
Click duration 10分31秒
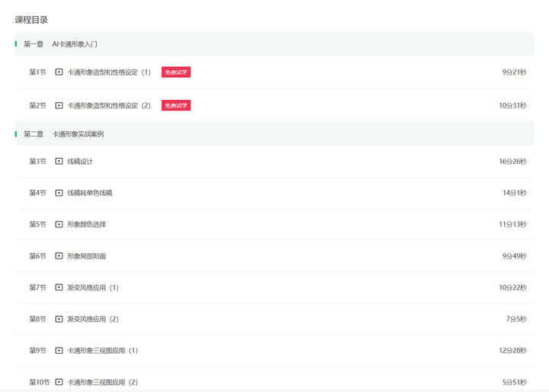click(x=512, y=105)
